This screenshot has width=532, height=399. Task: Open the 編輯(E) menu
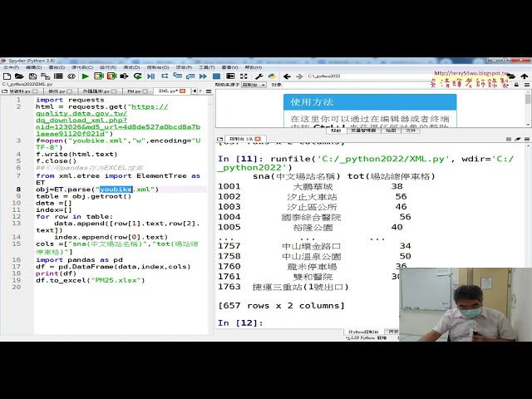(x=34, y=67)
